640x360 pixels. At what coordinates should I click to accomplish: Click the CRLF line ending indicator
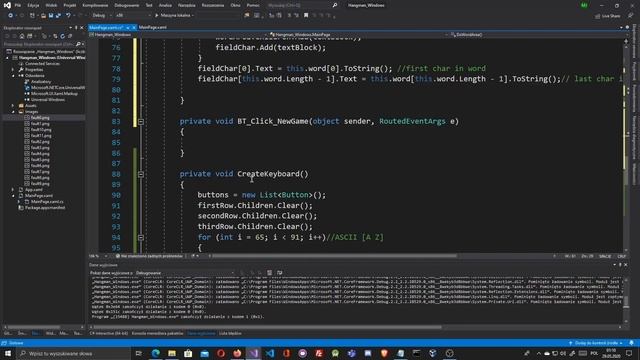pyautogui.click(x=622, y=256)
